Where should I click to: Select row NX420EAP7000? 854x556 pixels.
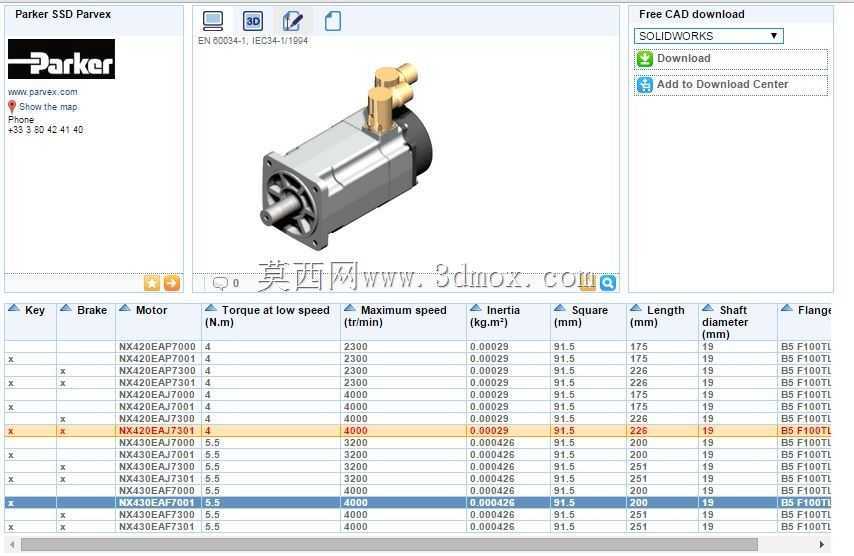click(418, 347)
